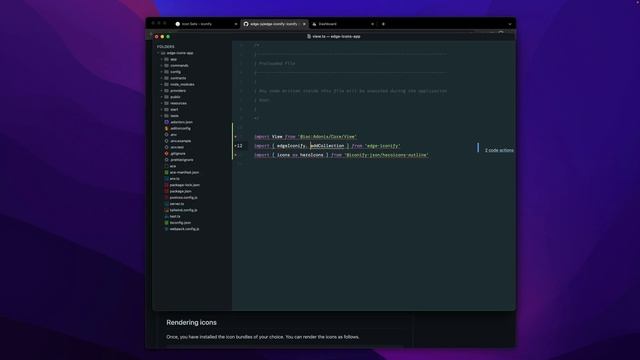640x360 pixels.
Task: Open .env.test file
Action: [x=177, y=147]
